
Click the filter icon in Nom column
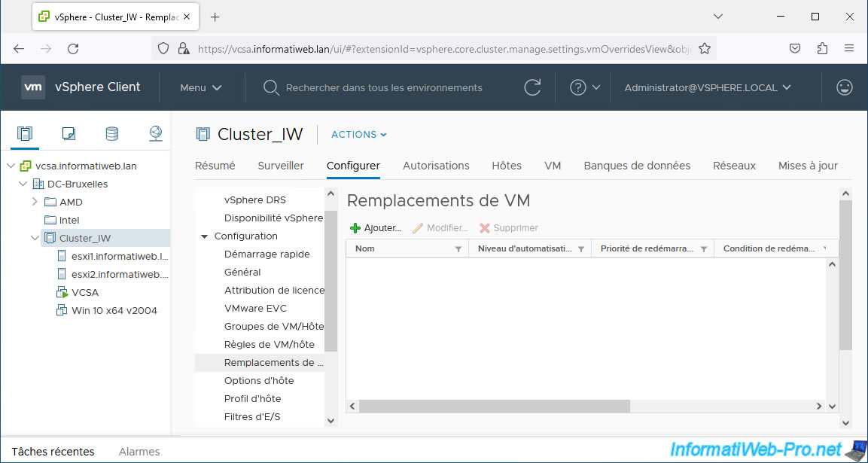[x=458, y=249]
